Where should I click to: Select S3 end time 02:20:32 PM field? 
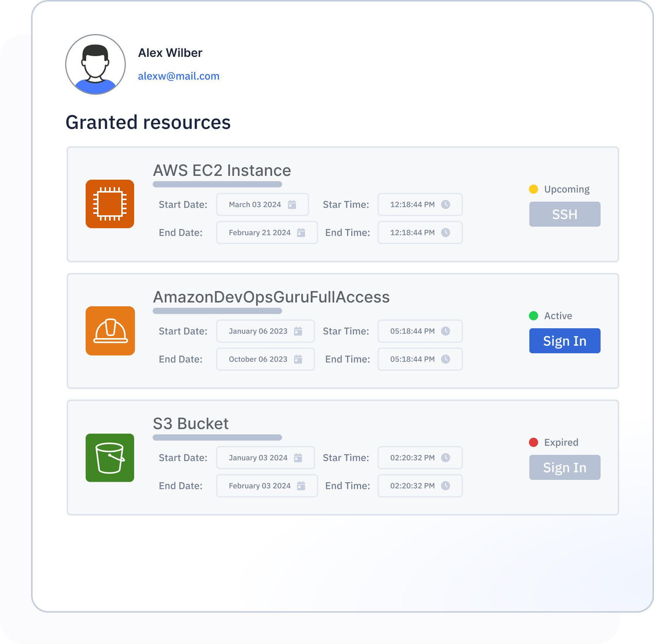[420, 486]
